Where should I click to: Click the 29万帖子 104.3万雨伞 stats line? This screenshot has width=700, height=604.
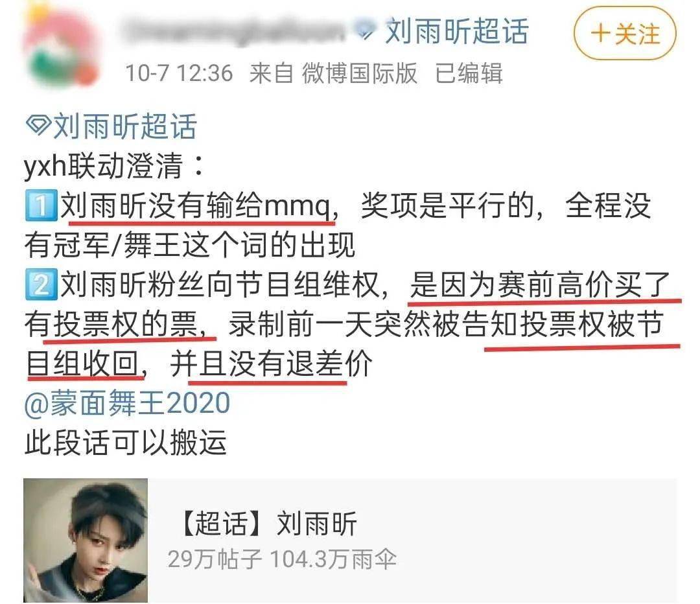pyautogui.click(x=282, y=559)
